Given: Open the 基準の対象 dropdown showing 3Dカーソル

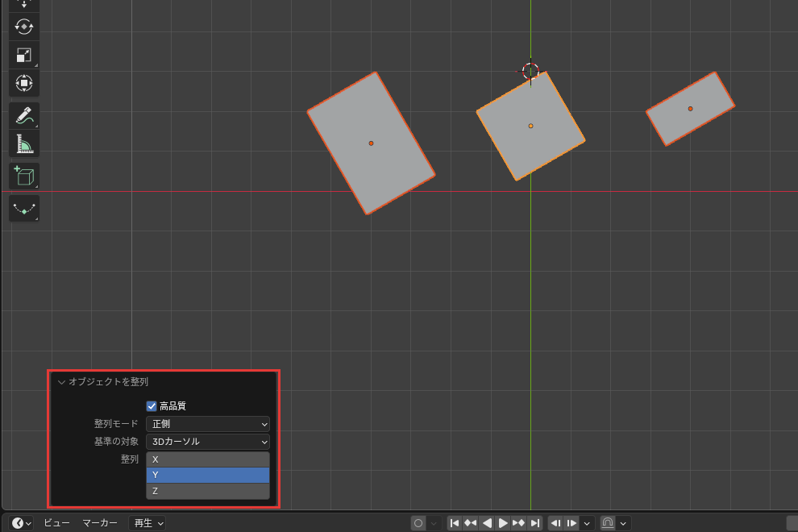Looking at the screenshot, I should coord(208,442).
